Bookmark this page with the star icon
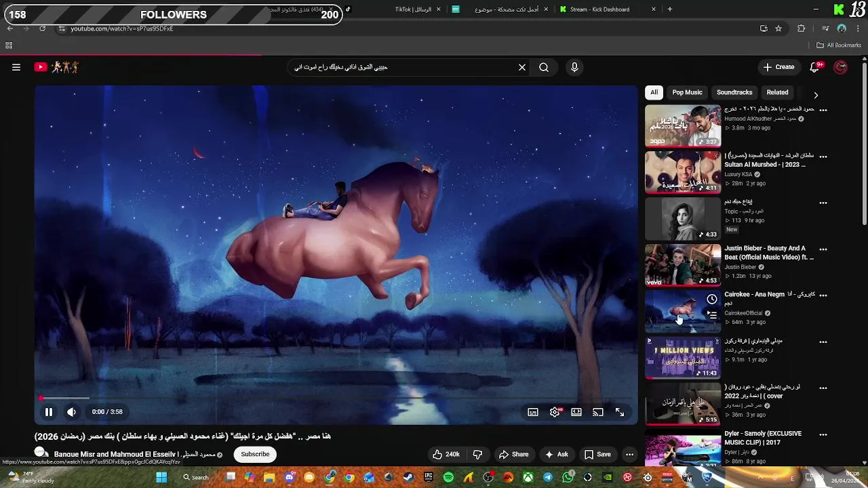The image size is (868, 488). coord(778,28)
